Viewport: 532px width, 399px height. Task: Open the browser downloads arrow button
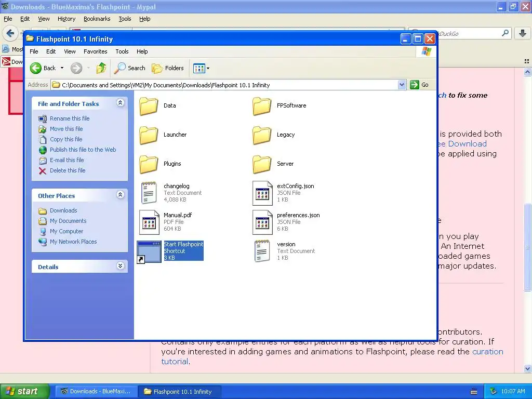click(523, 33)
